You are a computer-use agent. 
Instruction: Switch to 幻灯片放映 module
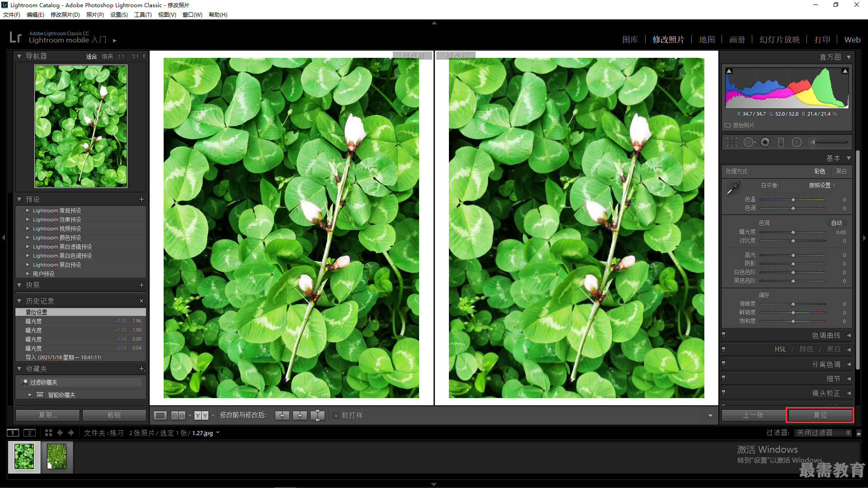[780, 40]
